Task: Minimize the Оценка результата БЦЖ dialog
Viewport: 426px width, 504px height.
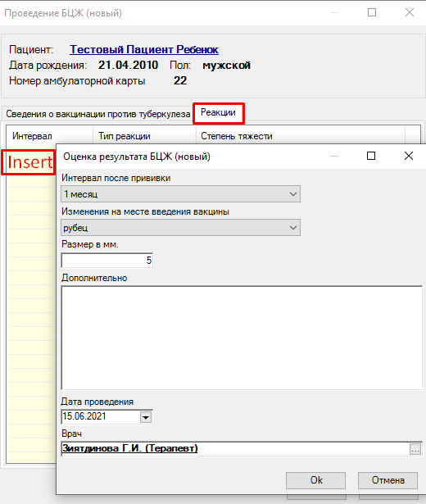Action: click(334, 156)
